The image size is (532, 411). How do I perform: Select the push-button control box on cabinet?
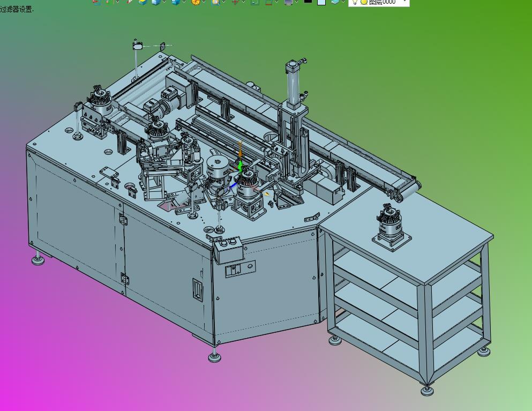[x=228, y=250]
